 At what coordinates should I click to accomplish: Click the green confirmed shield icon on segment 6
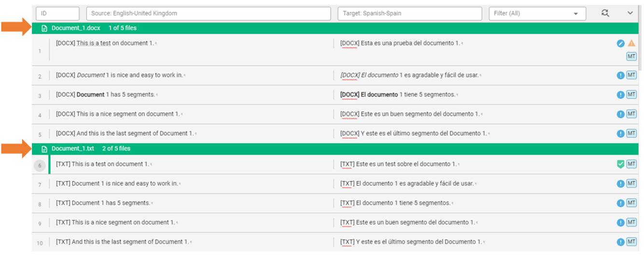tap(621, 164)
